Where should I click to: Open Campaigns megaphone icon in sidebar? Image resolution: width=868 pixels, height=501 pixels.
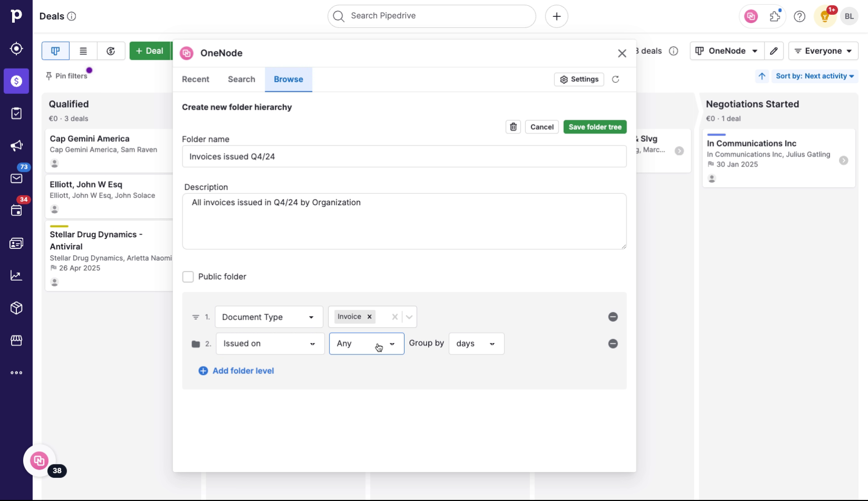(x=16, y=146)
